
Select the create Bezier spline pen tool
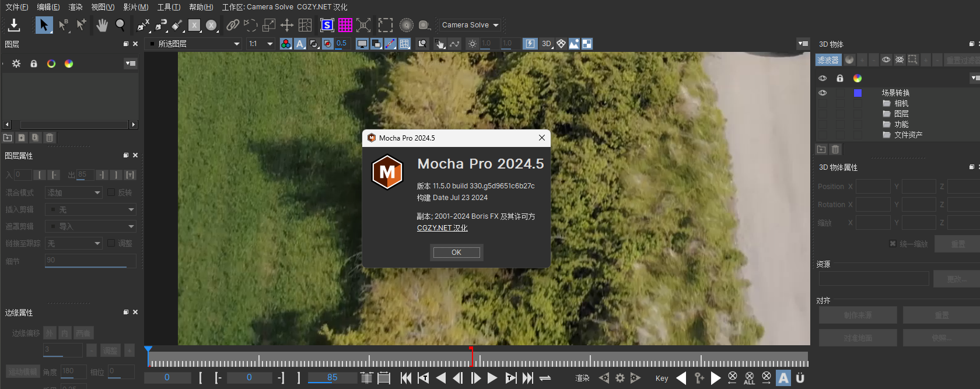tap(161, 25)
